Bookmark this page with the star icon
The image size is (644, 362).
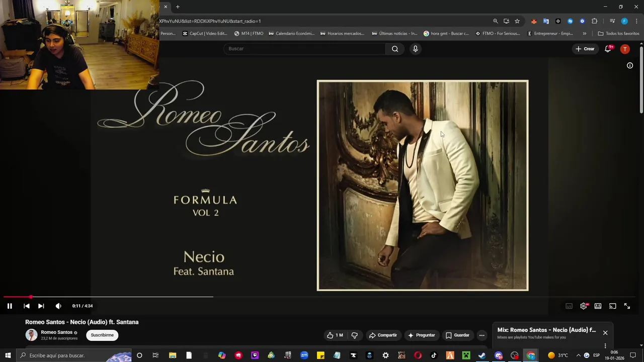[517, 21]
